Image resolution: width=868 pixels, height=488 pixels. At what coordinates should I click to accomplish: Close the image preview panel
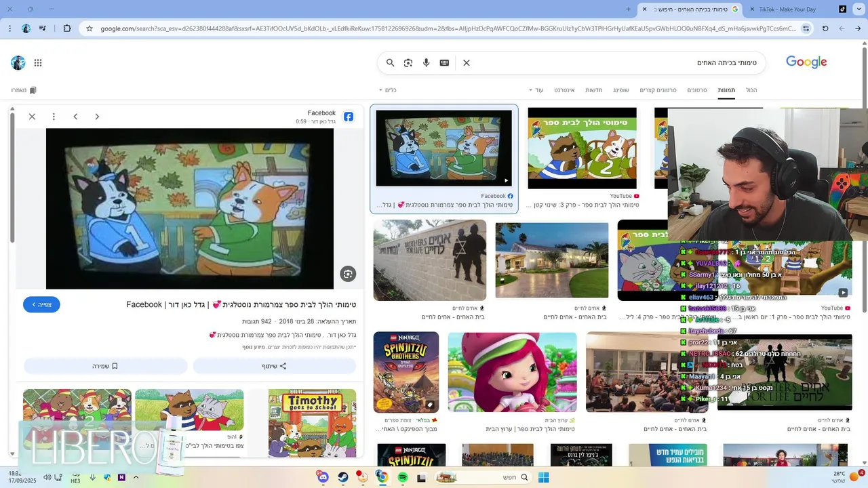[x=32, y=117]
